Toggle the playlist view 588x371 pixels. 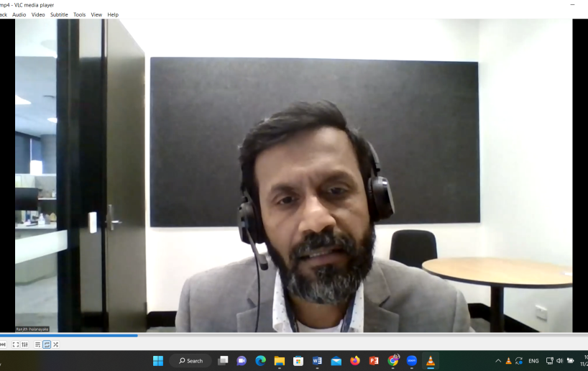tap(37, 344)
